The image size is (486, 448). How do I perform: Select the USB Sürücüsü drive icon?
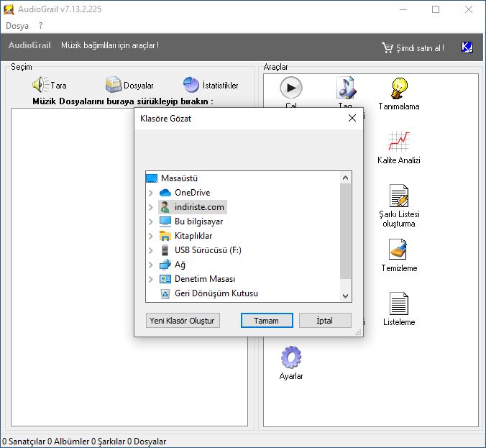(x=165, y=250)
